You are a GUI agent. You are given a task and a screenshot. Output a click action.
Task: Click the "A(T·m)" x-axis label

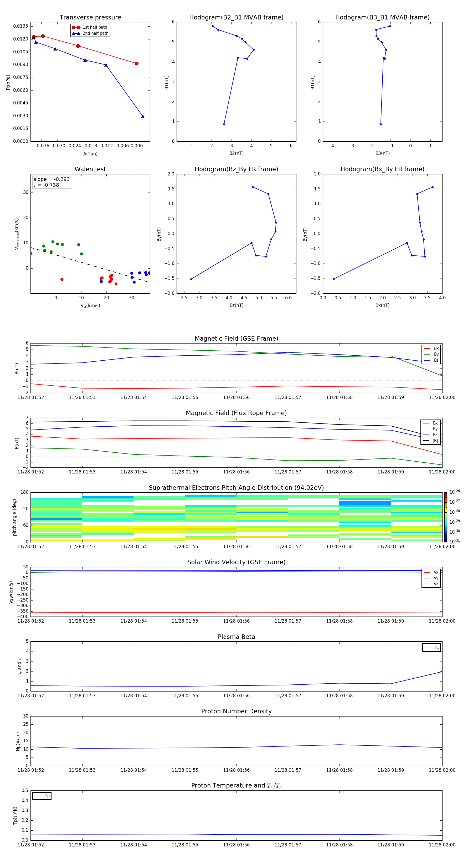point(90,154)
